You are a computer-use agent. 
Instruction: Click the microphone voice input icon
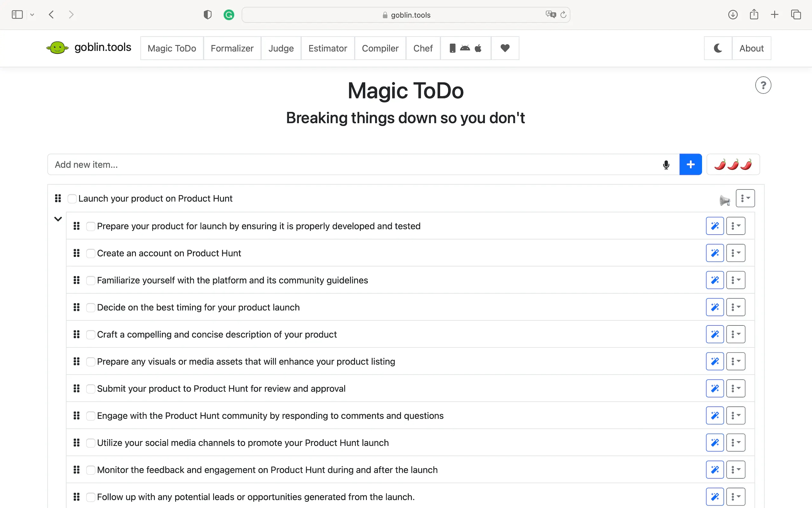666,165
